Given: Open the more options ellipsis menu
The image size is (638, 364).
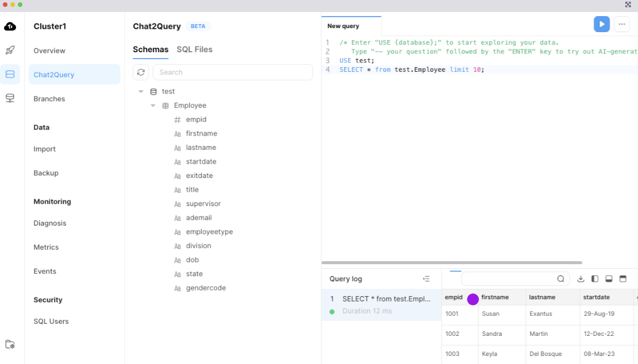Looking at the screenshot, I should point(622,24).
